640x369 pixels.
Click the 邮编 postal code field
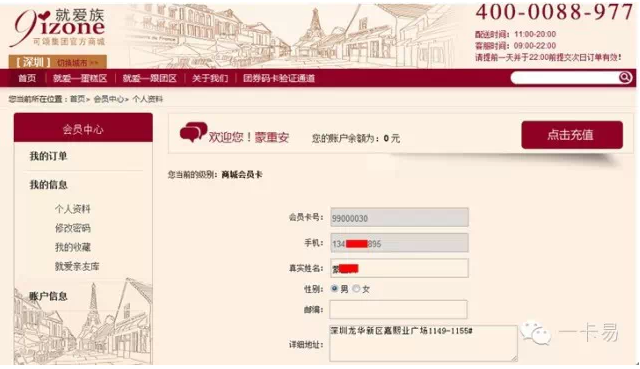[x=398, y=309]
